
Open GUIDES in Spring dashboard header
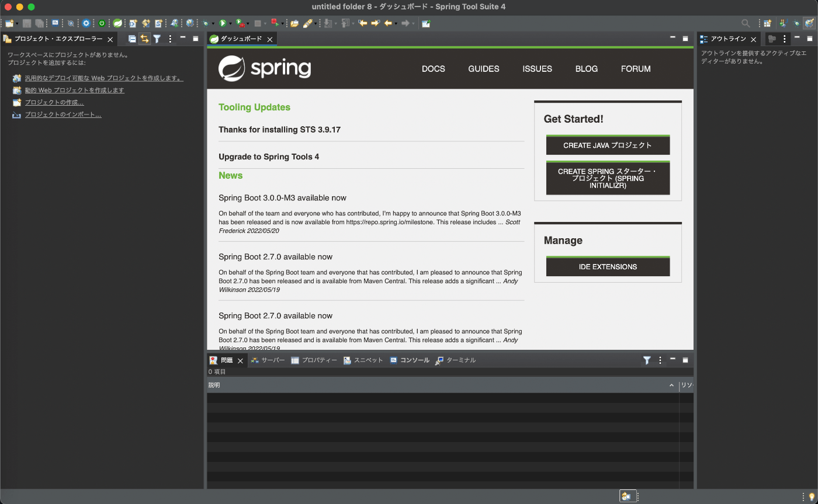[x=484, y=68]
